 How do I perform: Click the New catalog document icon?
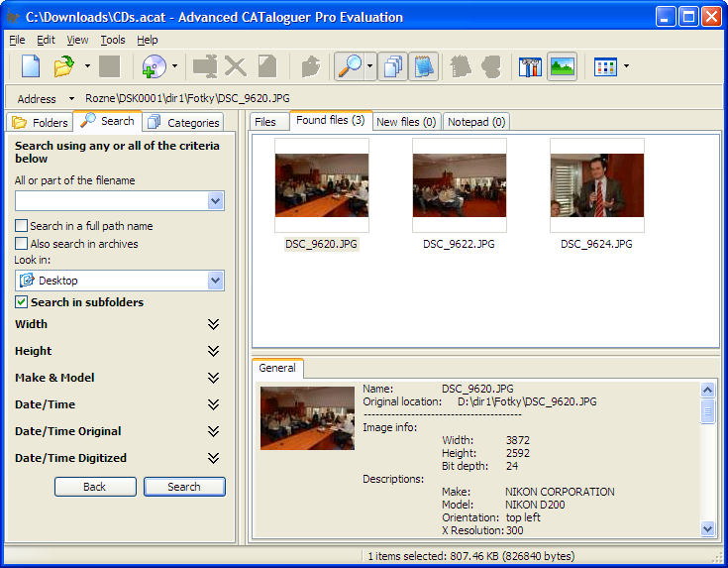click(x=31, y=66)
